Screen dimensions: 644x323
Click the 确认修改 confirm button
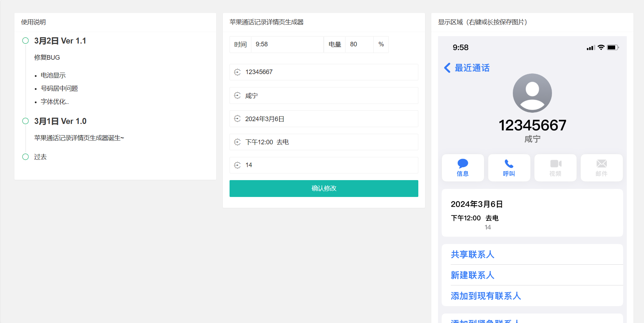[x=324, y=189]
